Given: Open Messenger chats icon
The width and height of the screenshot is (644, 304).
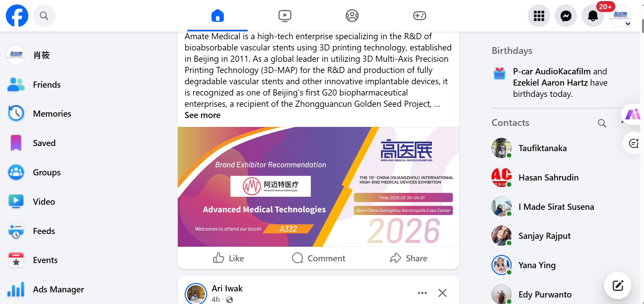Looking at the screenshot, I should click(x=566, y=16).
